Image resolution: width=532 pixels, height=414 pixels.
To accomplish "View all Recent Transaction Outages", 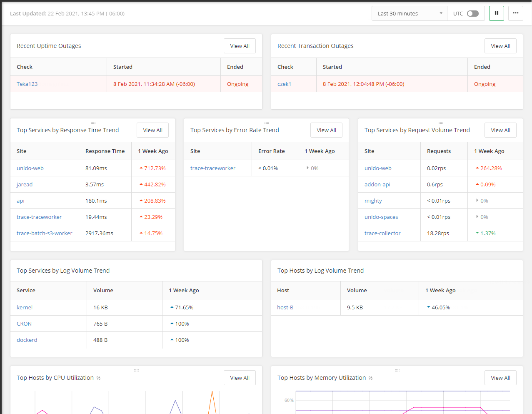I will point(500,46).
